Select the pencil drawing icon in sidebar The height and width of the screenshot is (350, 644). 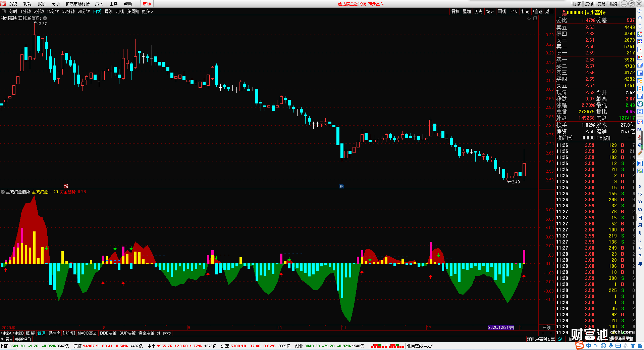[640, 153]
